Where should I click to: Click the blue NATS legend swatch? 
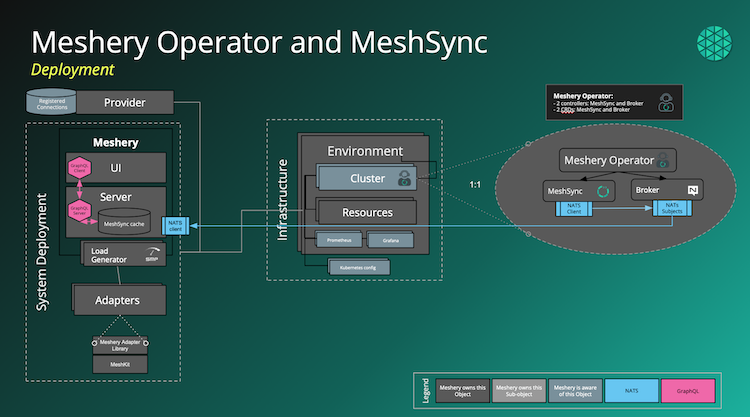(x=632, y=391)
